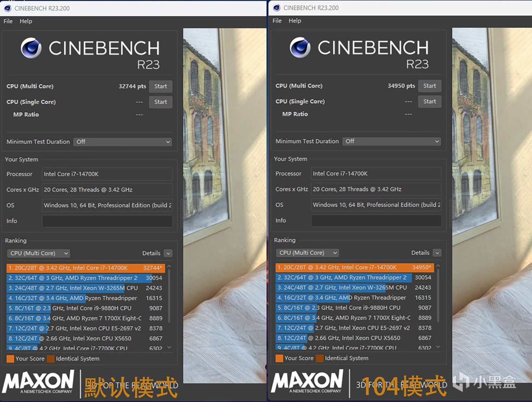Click the ranking list scrollbar in right window
532x402 pixels.
(x=438, y=295)
